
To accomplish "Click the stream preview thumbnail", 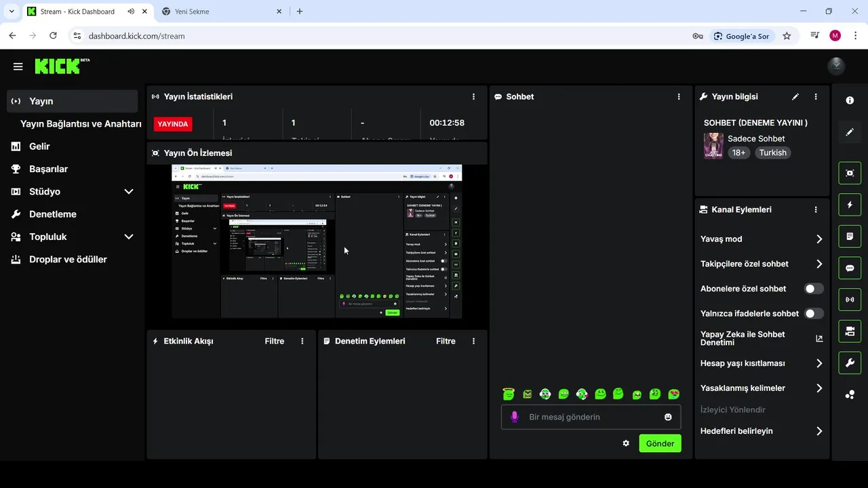I will (x=317, y=241).
